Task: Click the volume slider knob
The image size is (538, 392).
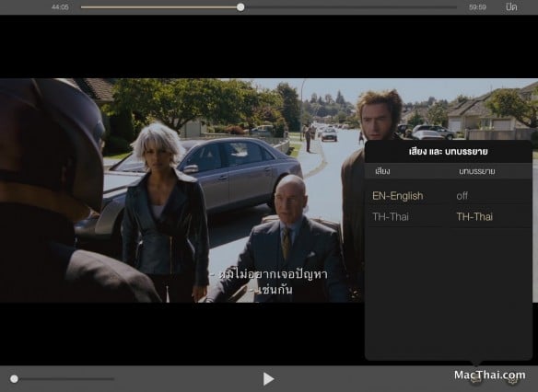Action: [14, 379]
